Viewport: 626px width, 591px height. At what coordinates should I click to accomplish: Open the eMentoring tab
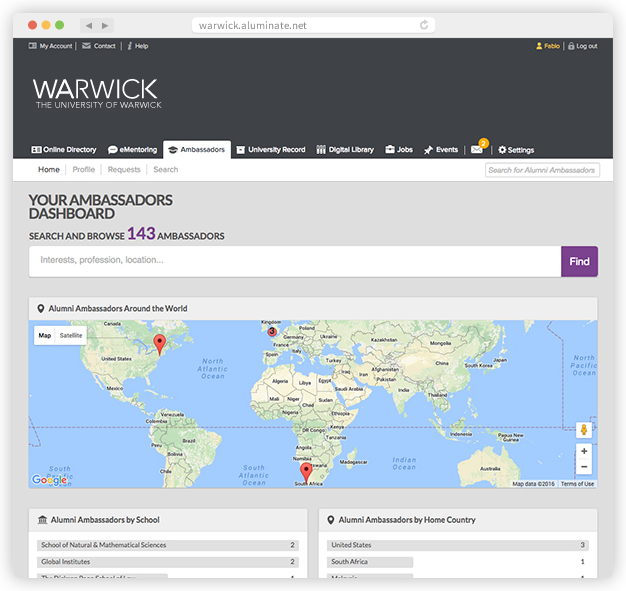click(133, 150)
